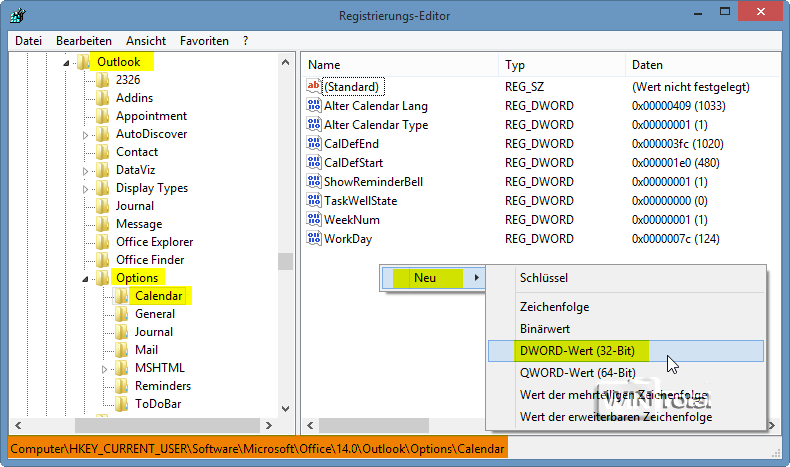790x467 pixels.
Task: Click the CalDefEnd DWORD icon
Action: click(x=313, y=144)
